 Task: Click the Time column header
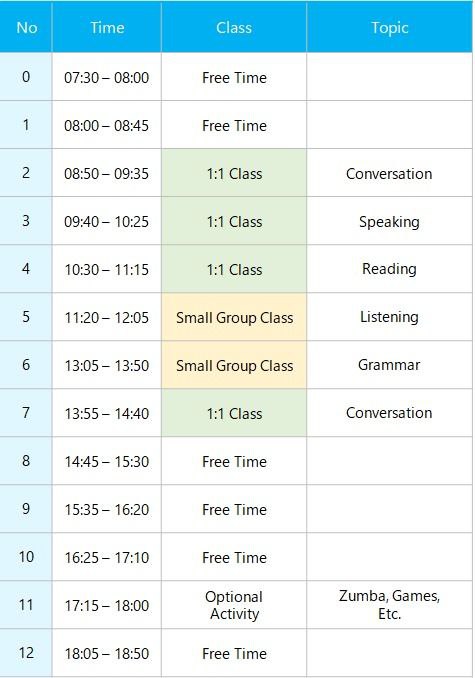(x=107, y=28)
